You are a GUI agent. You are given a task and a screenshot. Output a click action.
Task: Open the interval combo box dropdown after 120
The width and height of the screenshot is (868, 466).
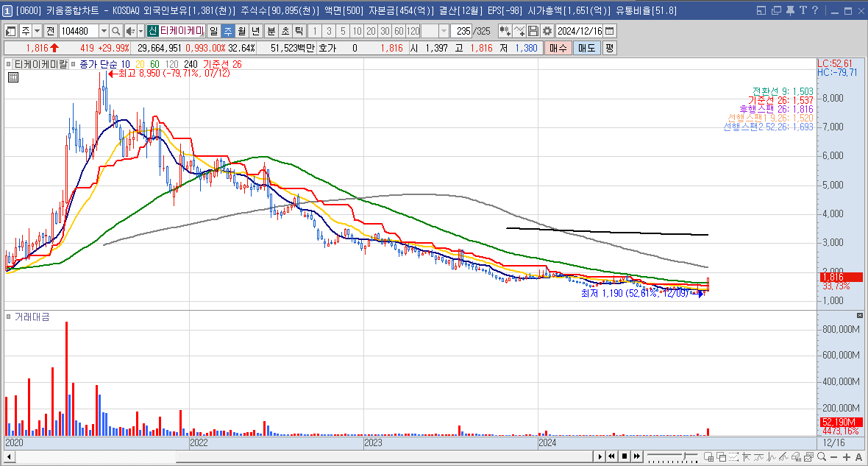click(x=444, y=31)
